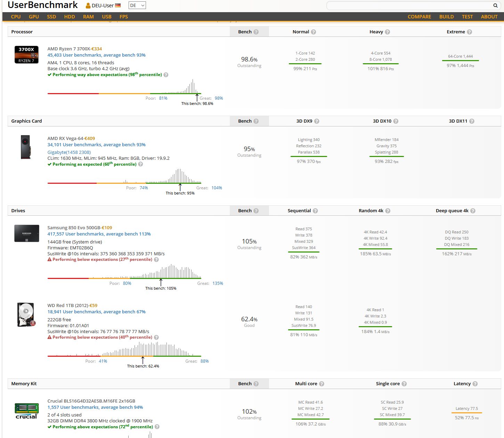The height and width of the screenshot is (438, 504).
Task: Open the WD Red hard drive image
Action: [x=26, y=315]
